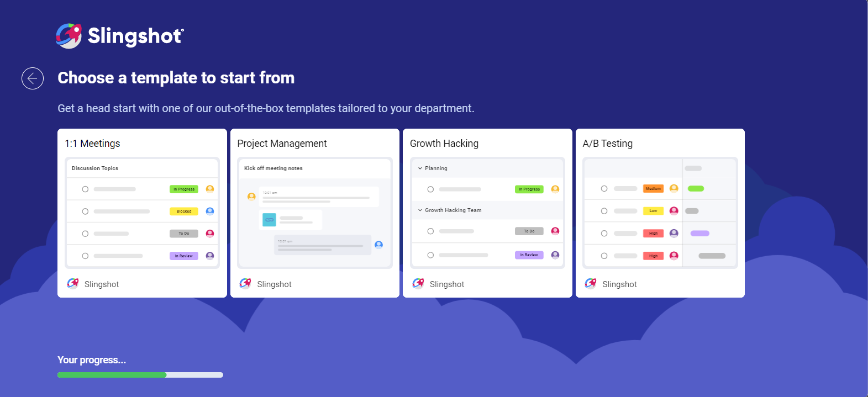Toggle task circle in Growth Hacking In Progress row
The image size is (868, 397).
430,189
